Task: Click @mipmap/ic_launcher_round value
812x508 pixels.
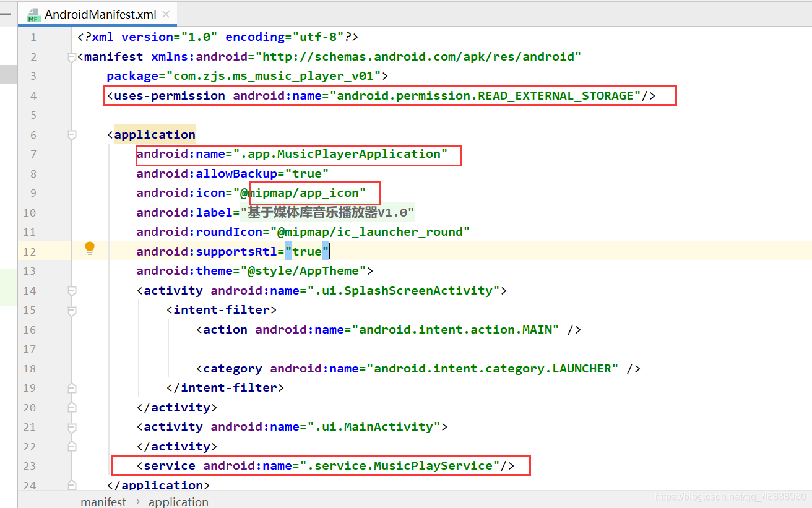Action: pos(370,232)
